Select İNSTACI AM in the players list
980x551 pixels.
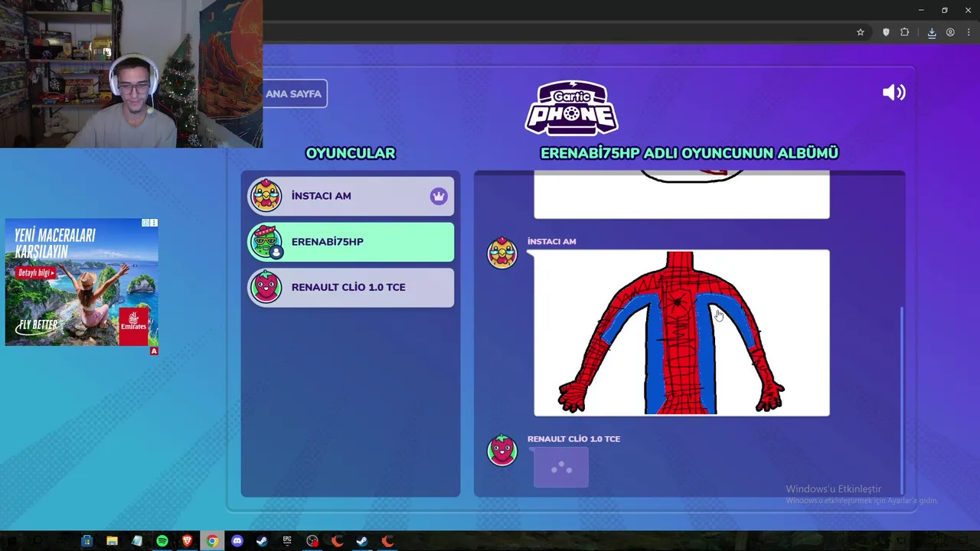[x=351, y=196]
